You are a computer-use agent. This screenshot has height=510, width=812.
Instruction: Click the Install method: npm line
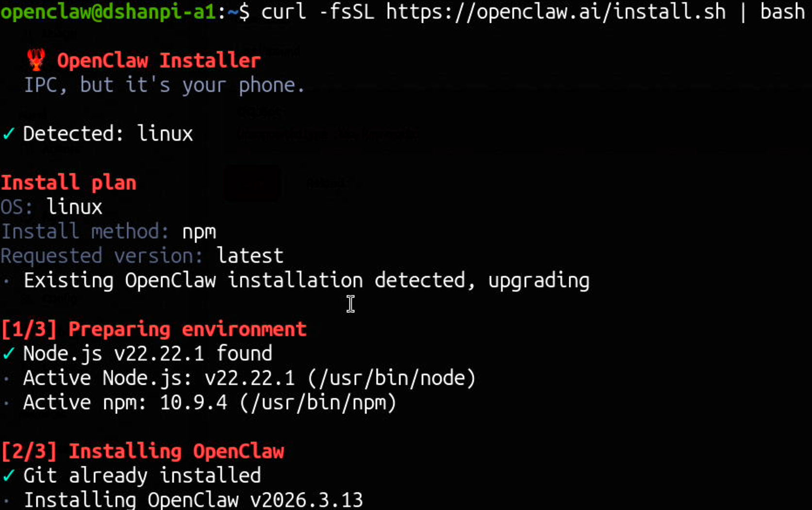(x=108, y=231)
